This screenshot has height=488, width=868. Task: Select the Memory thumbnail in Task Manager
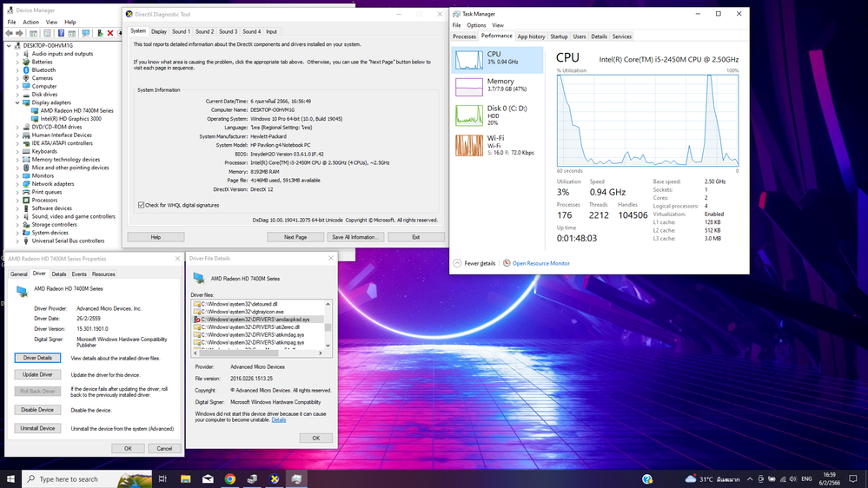pos(469,87)
